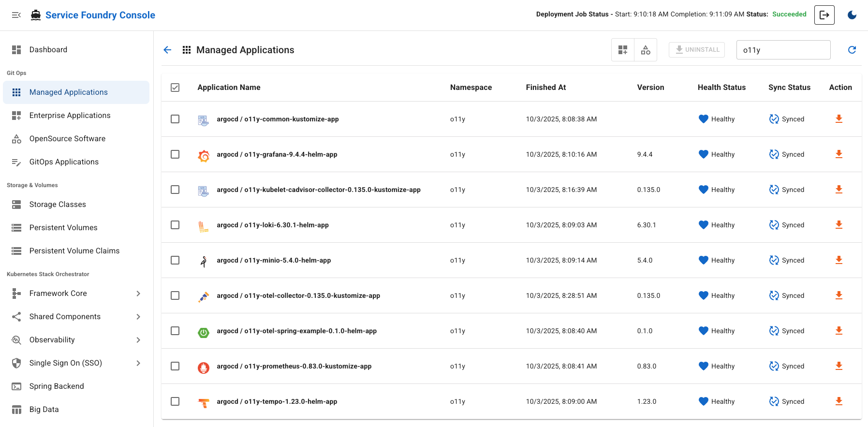868x427 pixels.
Task: Check the o11y-kubelet-cadvisor-collector row checkbox
Action: click(x=175, y=190)
